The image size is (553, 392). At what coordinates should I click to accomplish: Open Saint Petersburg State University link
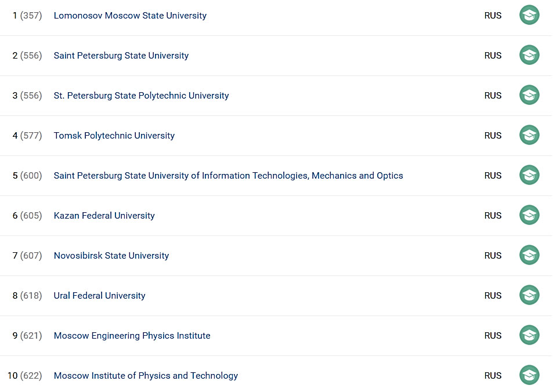point(121,56)
